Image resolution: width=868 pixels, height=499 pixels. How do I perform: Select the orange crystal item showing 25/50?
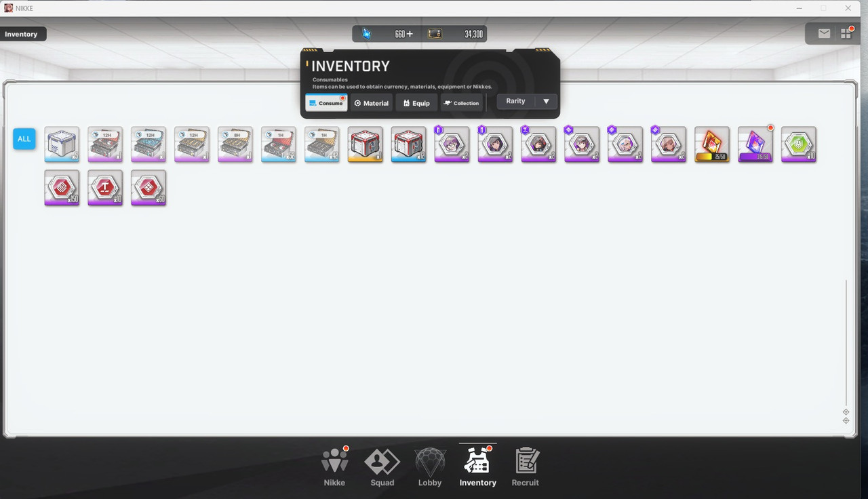(712, 144)
